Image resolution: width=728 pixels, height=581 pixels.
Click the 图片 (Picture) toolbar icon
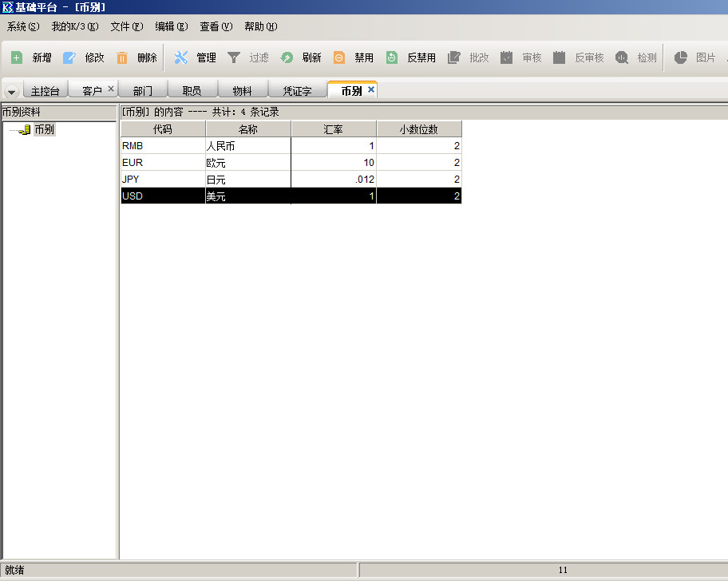[x=681, y=57]
